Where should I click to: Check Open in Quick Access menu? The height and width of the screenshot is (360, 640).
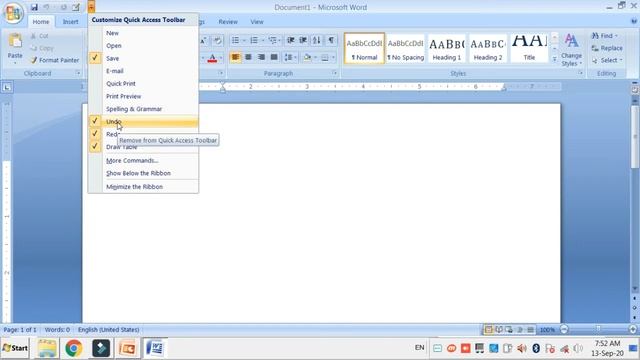click(143, 46)
